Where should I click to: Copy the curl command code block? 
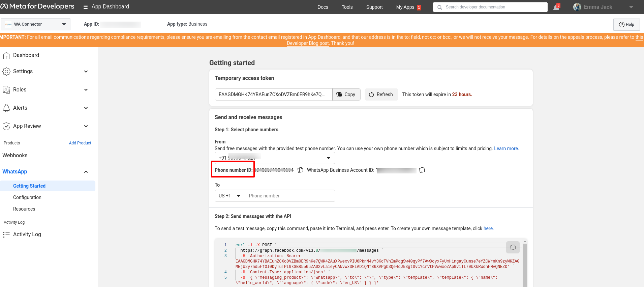coord(513,247)
